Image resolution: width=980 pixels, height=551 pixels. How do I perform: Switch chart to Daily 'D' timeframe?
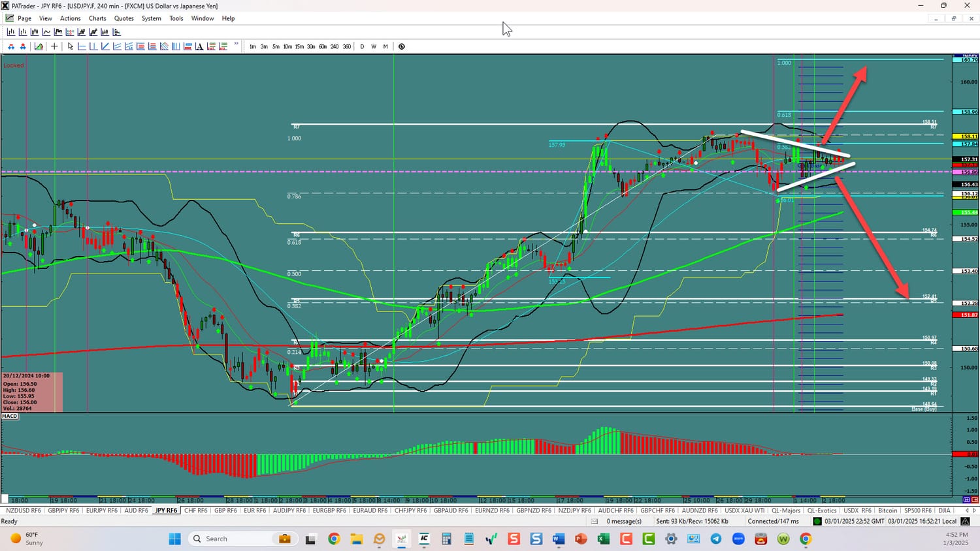pyautogui.click(x=362, y=46)
